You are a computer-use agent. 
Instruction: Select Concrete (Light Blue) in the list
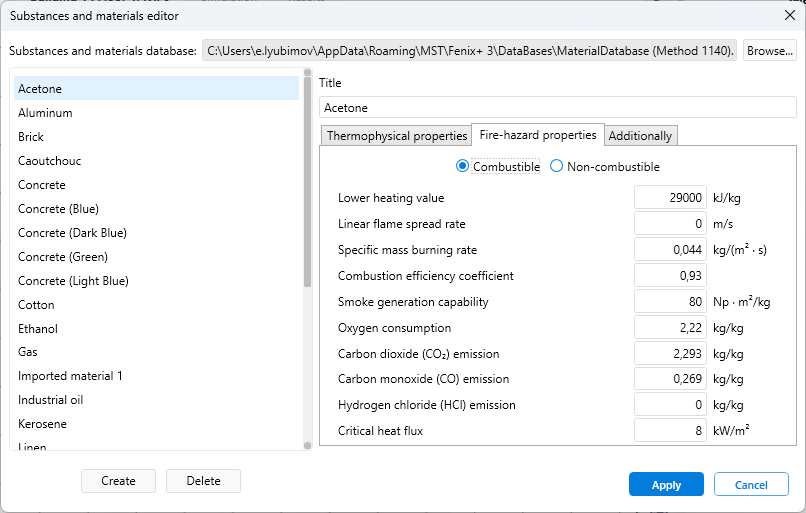coord(156,281)
